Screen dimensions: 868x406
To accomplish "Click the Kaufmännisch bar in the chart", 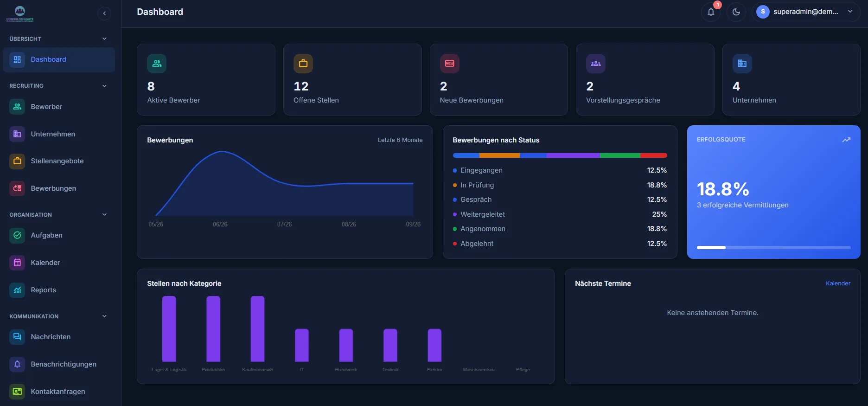I will 258,329.
